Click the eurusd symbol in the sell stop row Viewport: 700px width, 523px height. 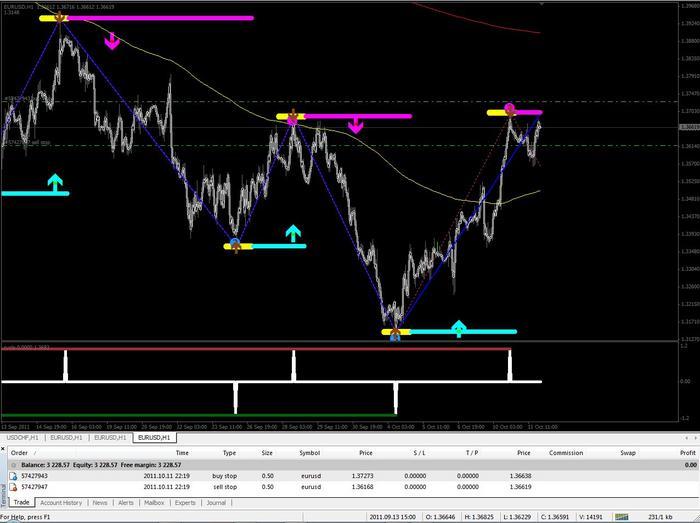point(311,487)
